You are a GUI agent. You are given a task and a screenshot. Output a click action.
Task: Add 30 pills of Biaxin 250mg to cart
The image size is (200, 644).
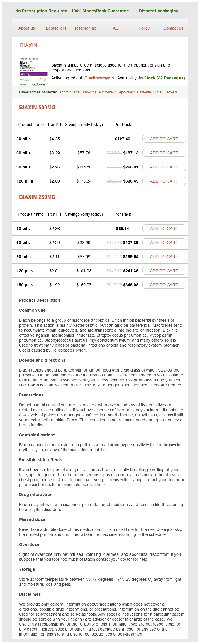click(164, 229)
